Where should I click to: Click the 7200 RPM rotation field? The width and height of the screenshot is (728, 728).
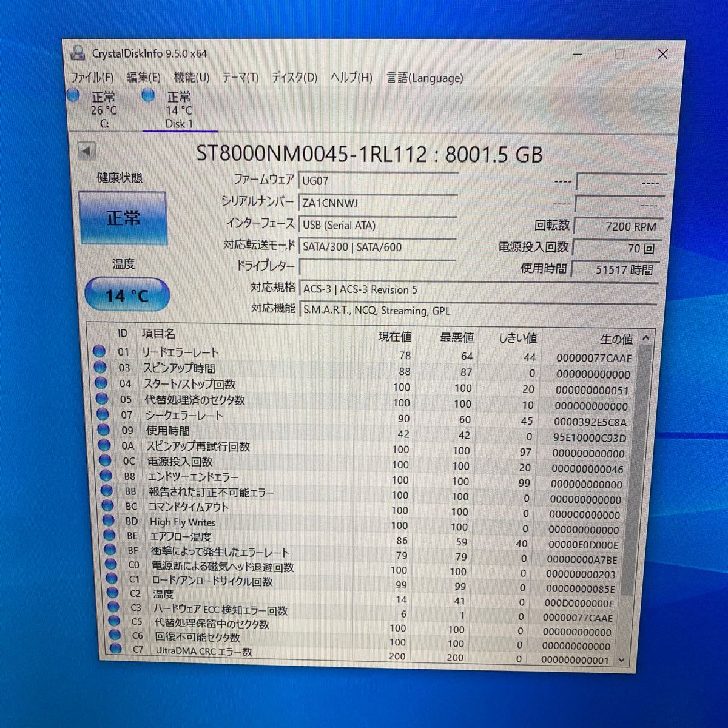click(x=617, y=226)
